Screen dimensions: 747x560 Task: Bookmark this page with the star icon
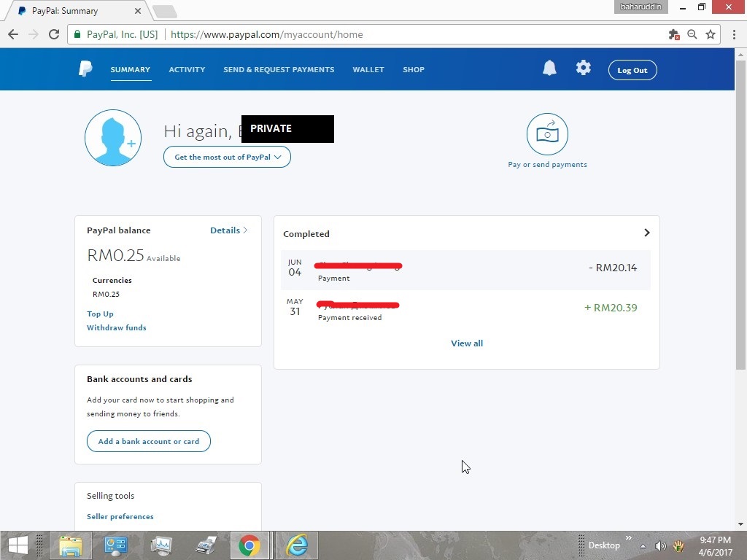point(711,34)
